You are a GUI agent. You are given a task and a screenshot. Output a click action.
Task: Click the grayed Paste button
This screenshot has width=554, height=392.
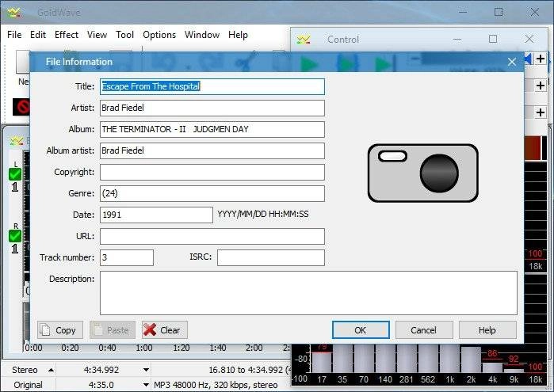pyautogui.click(x=113, y=330)
